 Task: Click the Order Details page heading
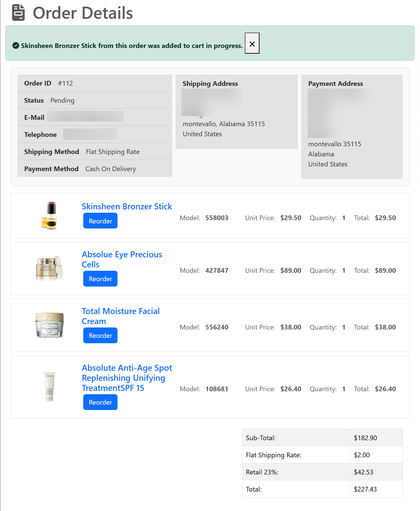(x=83, y=13)
